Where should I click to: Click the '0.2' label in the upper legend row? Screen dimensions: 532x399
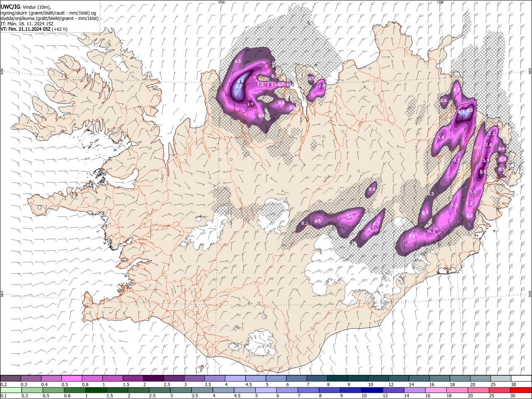click(4, 384)
